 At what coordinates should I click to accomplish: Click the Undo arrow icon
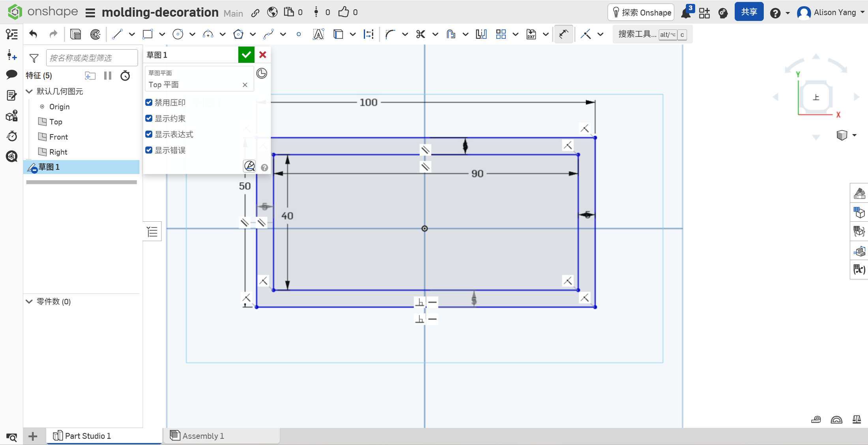click(33, 34)
